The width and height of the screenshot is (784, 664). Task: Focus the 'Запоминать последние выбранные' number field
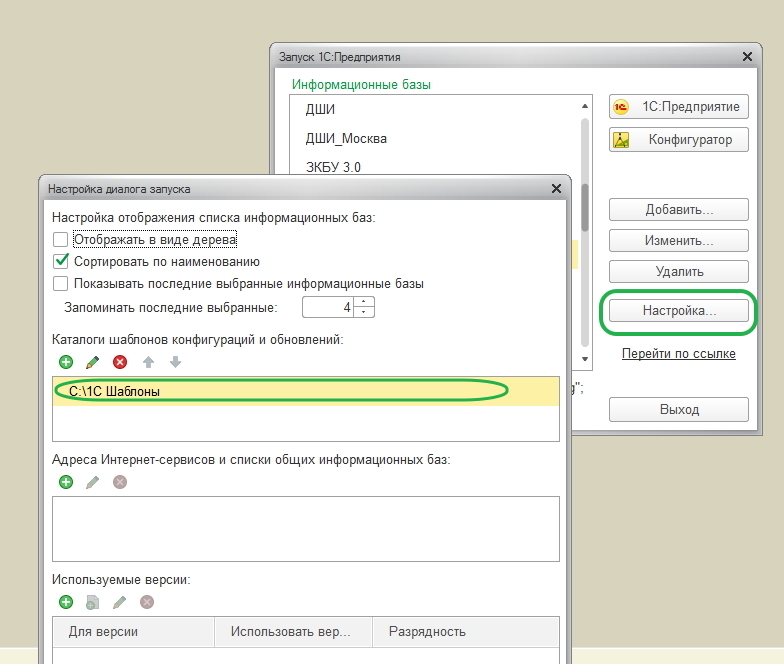click(328, 307)
